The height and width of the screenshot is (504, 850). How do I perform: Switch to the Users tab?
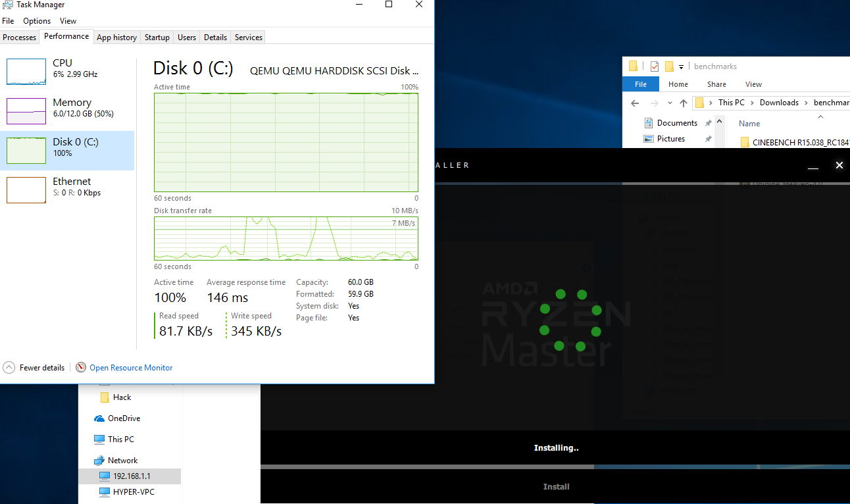click(187, 38)
